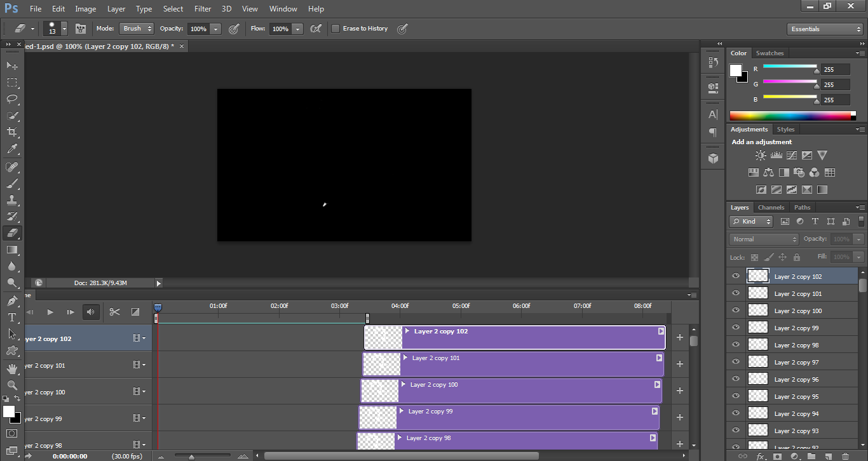Add media to Layer 2 copy 100 track
This screenshot has width=868, height=461.
coord(679,391)
